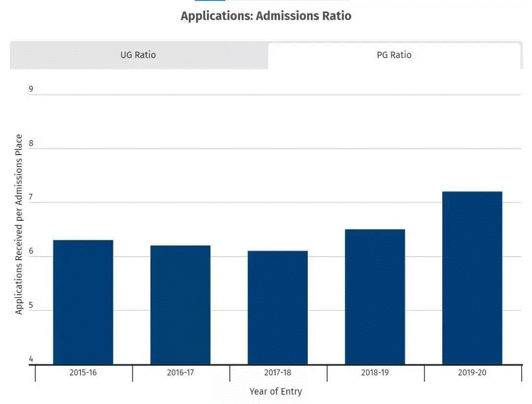Image resolution: width=532 pixels, height=404 pixels.
Task: Select the 2018-19 bar
Action: tap(375, 297)
